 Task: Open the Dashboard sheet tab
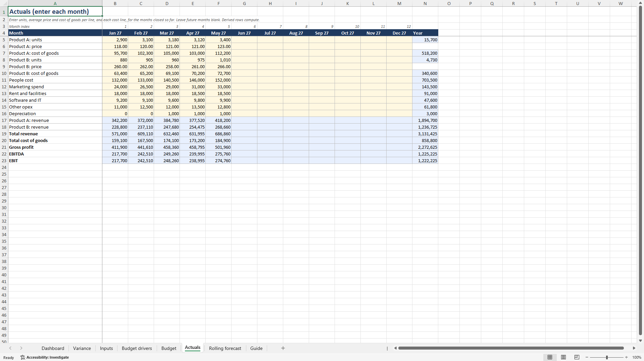[53, 348]
